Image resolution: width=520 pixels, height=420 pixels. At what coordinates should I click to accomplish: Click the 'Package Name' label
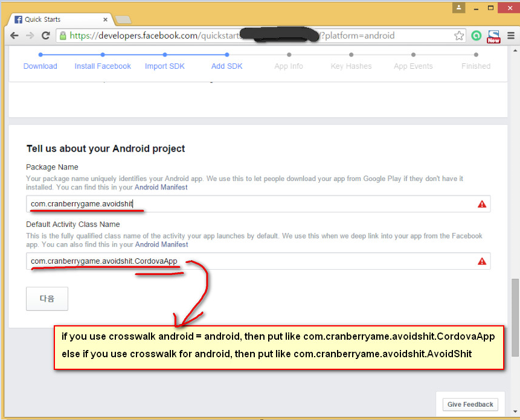52,167
